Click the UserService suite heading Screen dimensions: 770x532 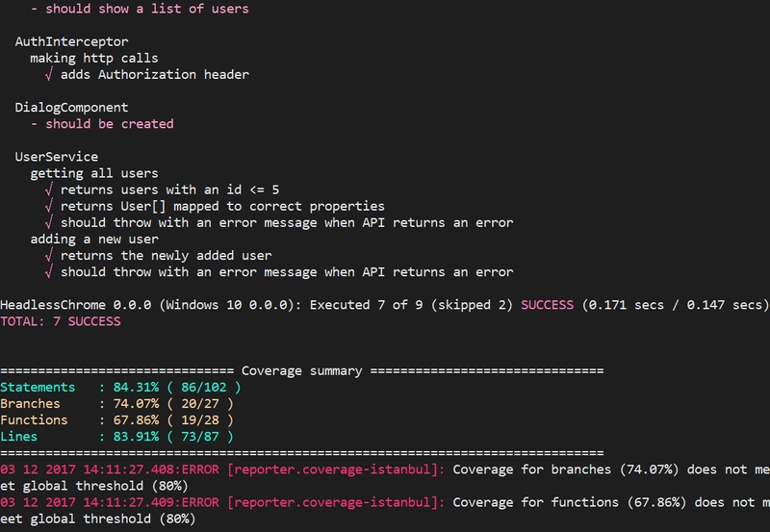click(56, 157)
